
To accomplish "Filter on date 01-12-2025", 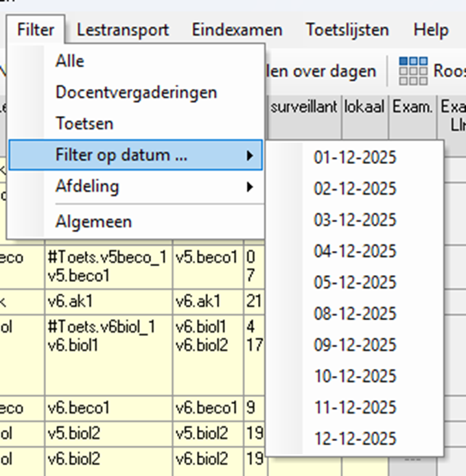I will point(355,157).
